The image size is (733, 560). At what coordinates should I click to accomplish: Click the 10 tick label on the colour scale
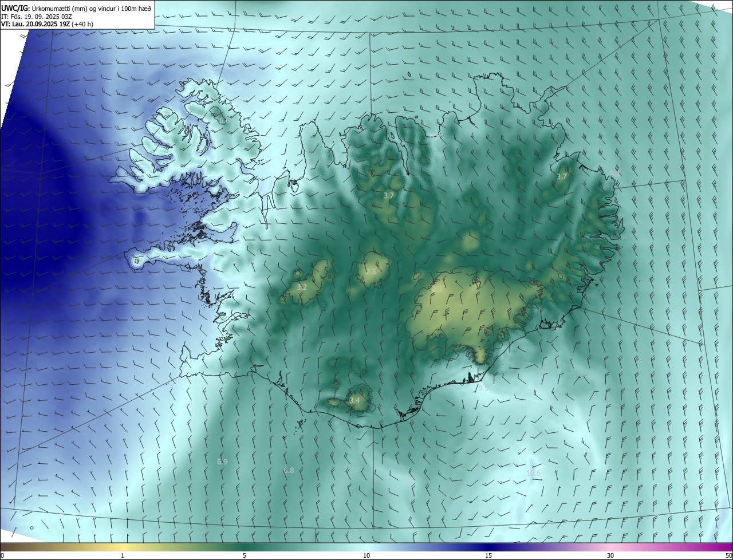(x=366, y=555)
